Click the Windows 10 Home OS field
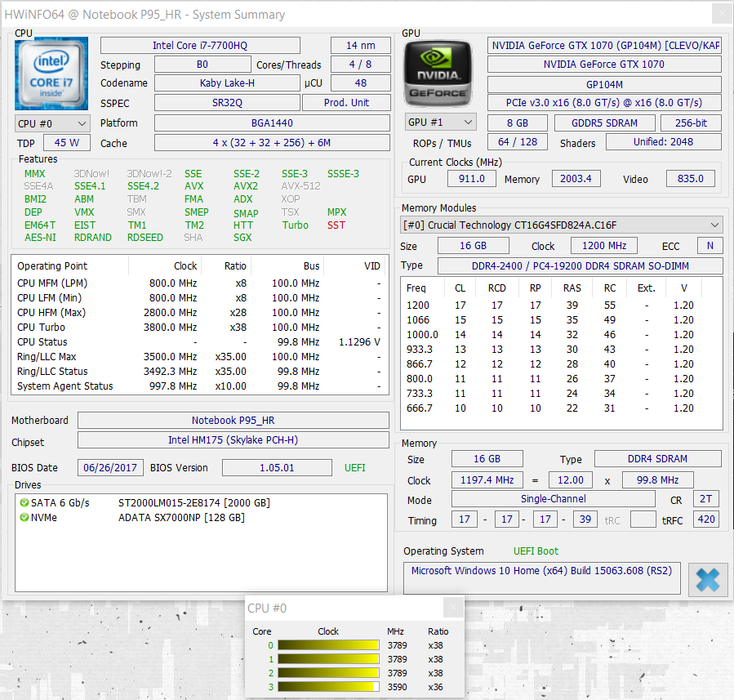 [x=541, y=578]
